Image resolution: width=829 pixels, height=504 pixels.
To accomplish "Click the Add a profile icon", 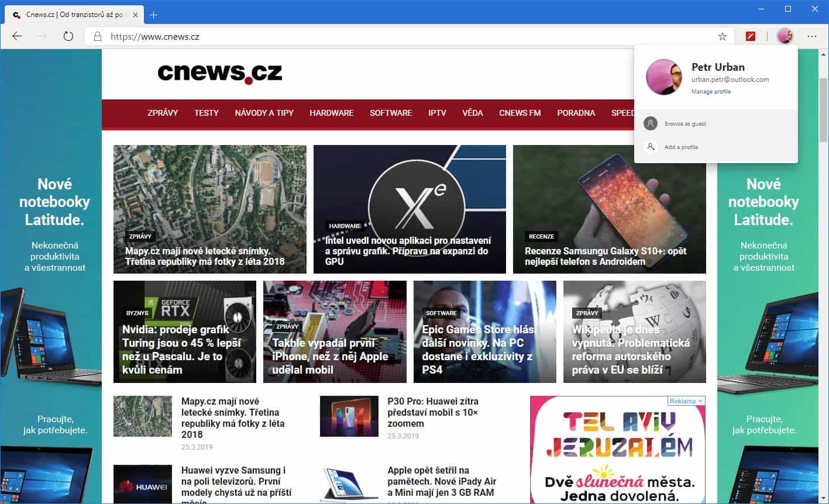I will (650, 147).
